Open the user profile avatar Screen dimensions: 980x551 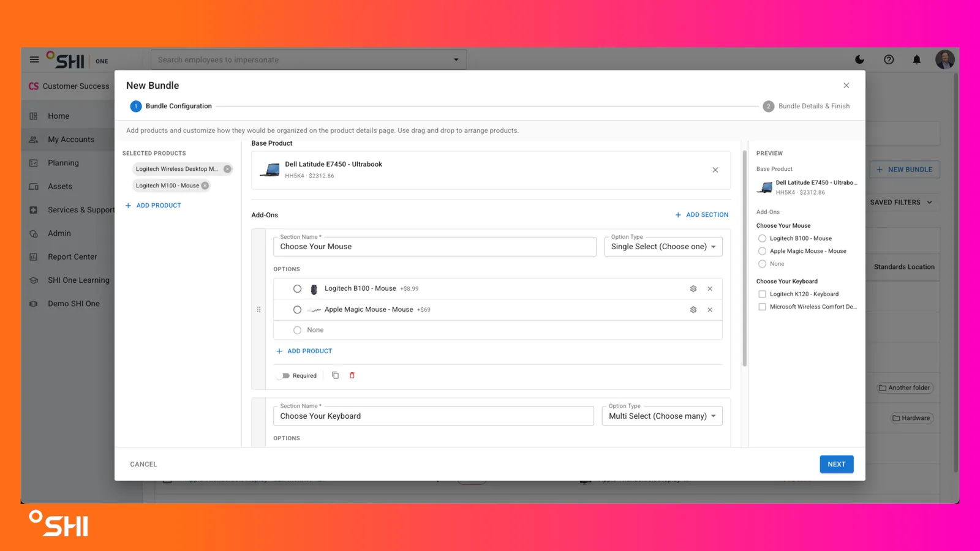point(944,59)
